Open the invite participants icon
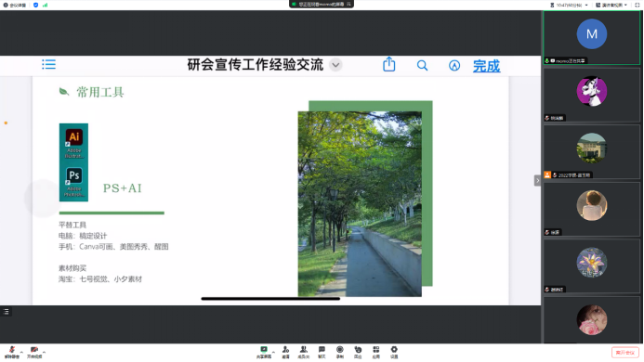This screenshot has width=644, height=362. pyautogui.click(x=285, y=352)
